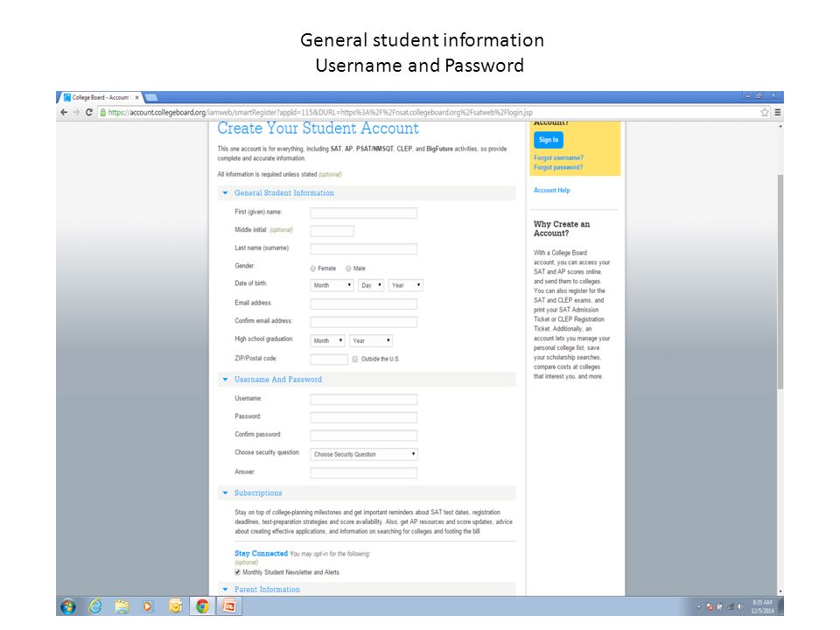Click the Confirm email address field
Image resolution: width=840 pixels, height=630 pixels.
click(364, 322)
